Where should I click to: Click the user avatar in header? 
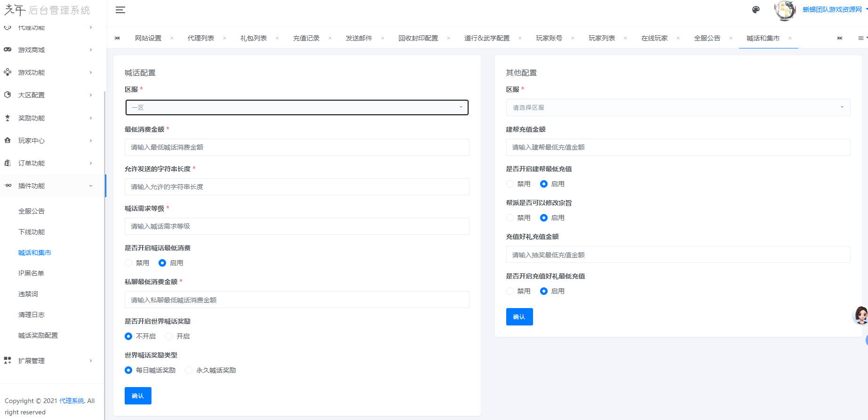coord(785,10)
